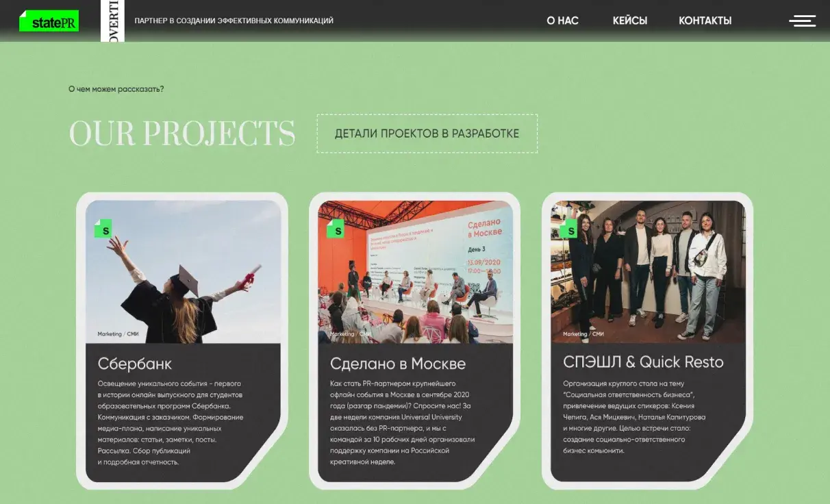Click the OUR PROJECTS heading
The image size is (830, 504).
pyautogui.click(x=182, y=134)
